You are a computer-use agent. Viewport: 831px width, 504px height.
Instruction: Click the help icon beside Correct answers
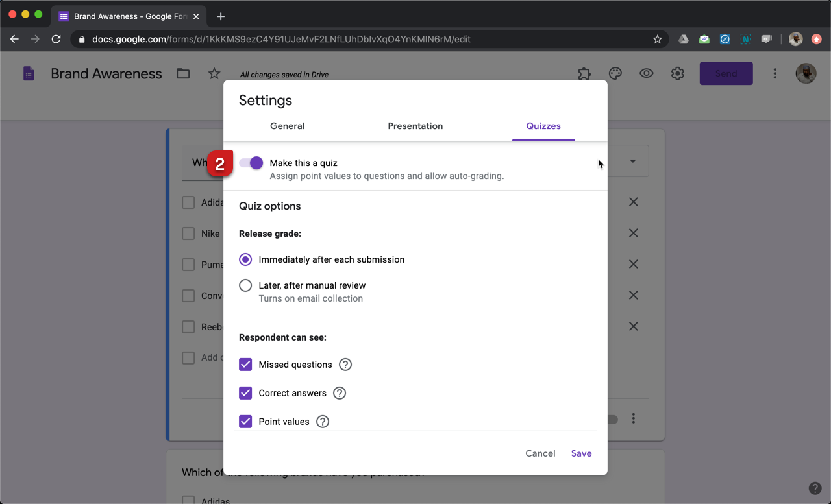340,393
